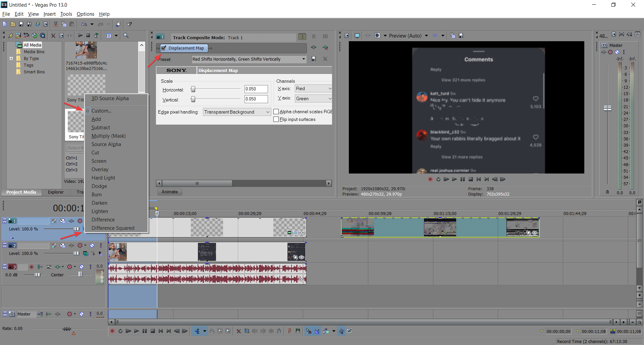
Task: Click the Plug-In Chain add icon
Action: tap(314, 48)
